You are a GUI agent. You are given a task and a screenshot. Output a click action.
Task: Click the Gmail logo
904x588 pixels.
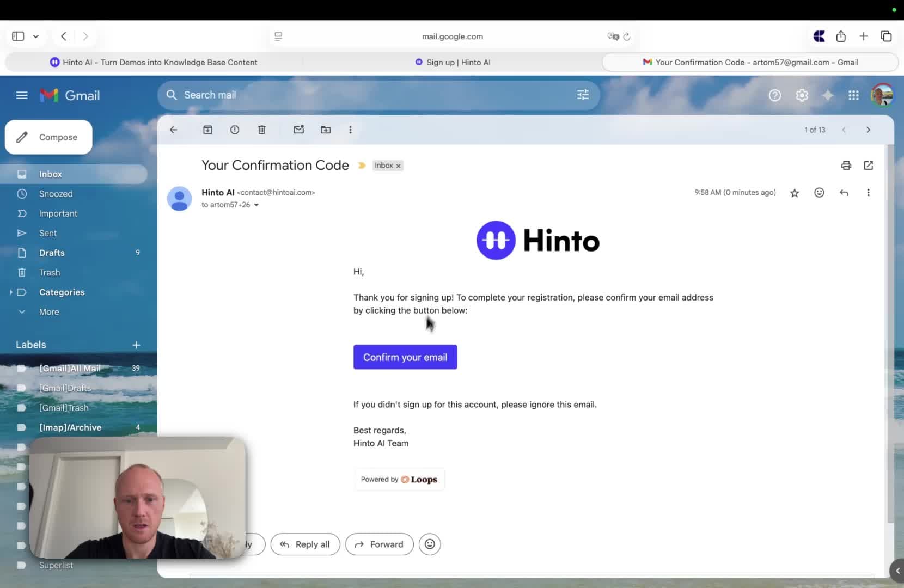(70, 95)
